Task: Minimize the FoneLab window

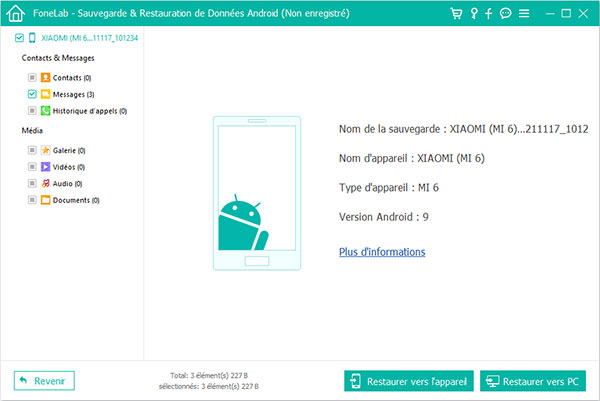Action: coord(550,13)
